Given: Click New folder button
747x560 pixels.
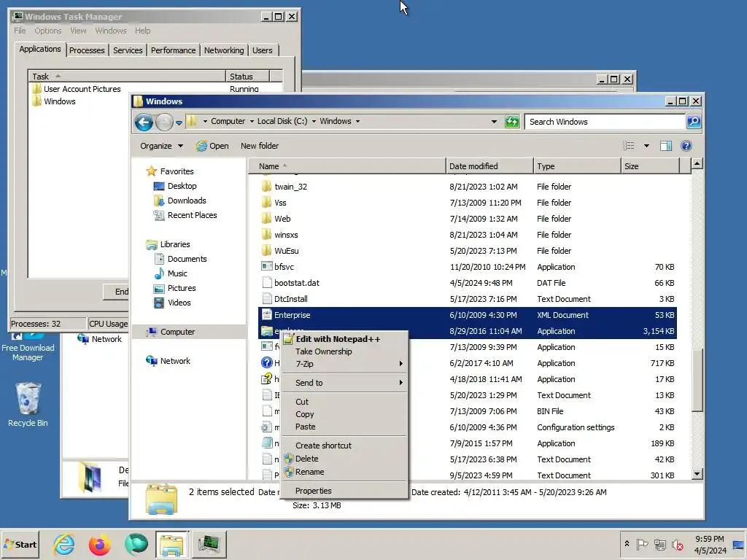Looking at the screenshot, I should 260,146.
